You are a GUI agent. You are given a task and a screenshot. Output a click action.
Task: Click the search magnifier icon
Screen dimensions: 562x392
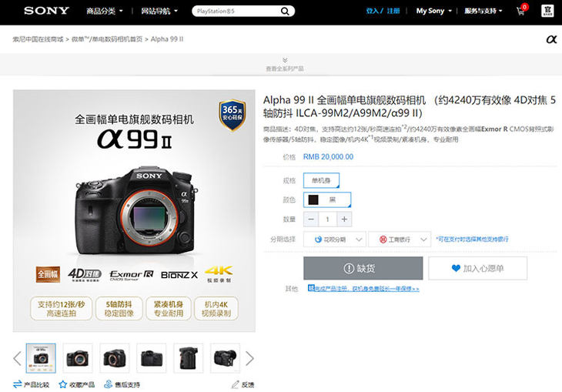click(x=285, y=12)
